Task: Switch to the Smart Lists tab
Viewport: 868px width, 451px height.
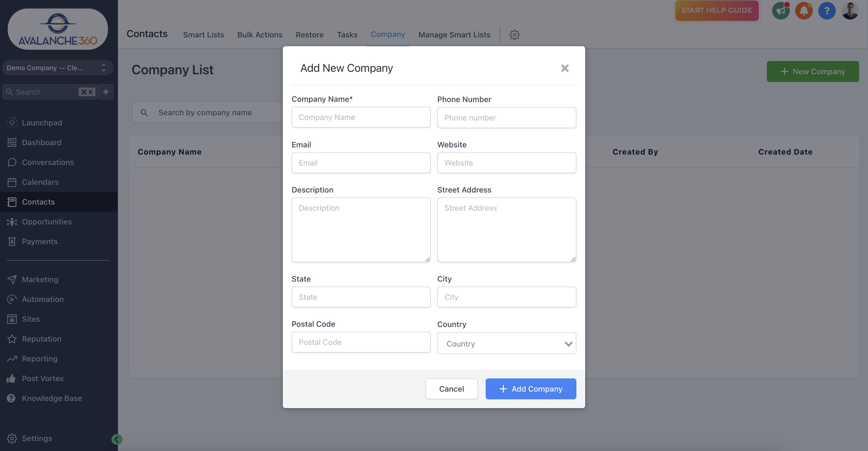Action: point(203,35)
